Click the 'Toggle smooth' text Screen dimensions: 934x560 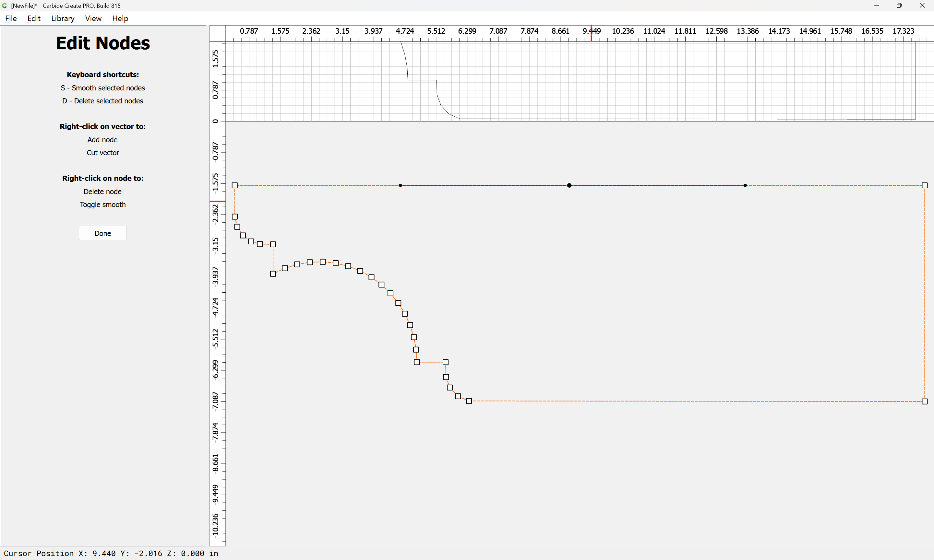(102, 204)
